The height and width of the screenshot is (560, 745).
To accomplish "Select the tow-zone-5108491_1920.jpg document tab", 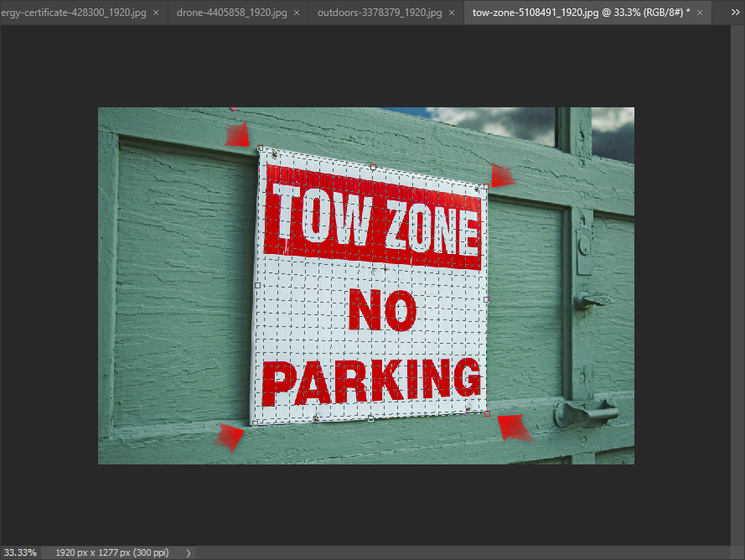I will click(x=581, y=13).
